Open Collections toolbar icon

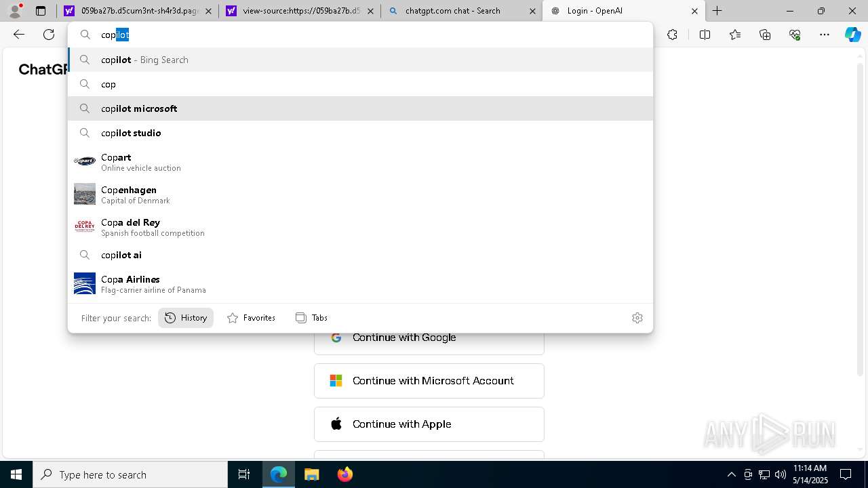point(765,35)
